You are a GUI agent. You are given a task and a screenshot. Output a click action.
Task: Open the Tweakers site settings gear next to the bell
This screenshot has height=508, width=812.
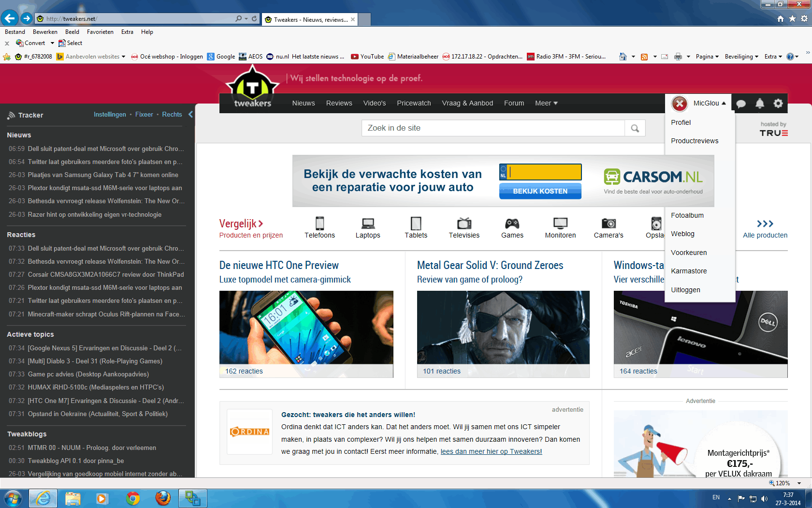point(778,103)
